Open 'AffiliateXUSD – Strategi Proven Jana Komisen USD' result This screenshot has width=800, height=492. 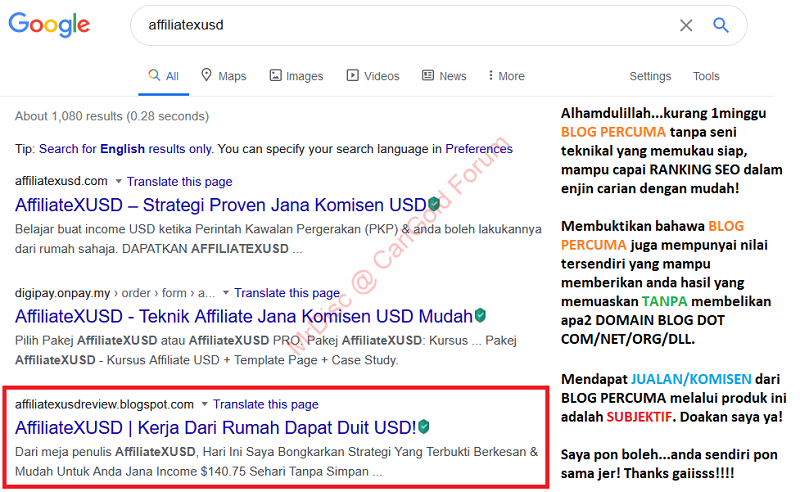220,205
